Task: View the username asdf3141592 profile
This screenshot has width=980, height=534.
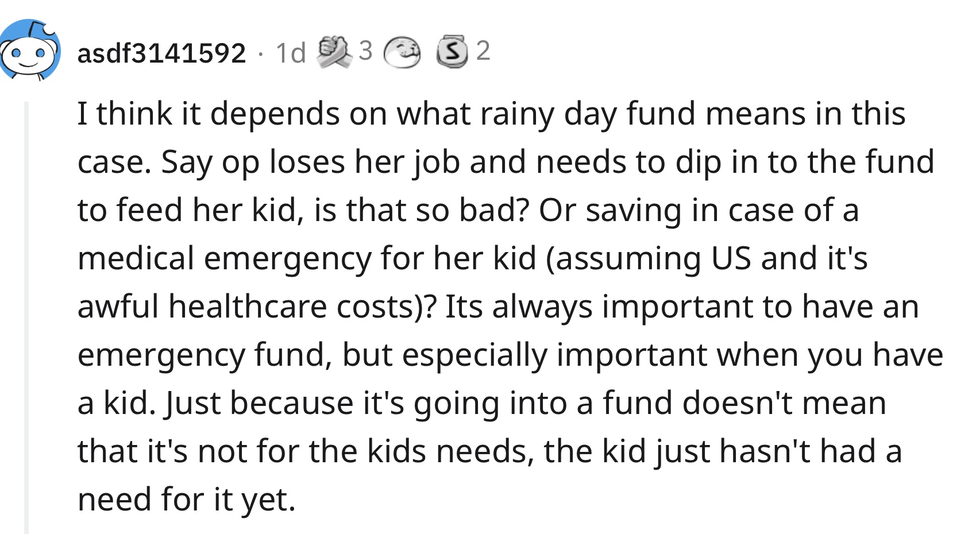Action: pyautogui.click(x=161, y=53)
